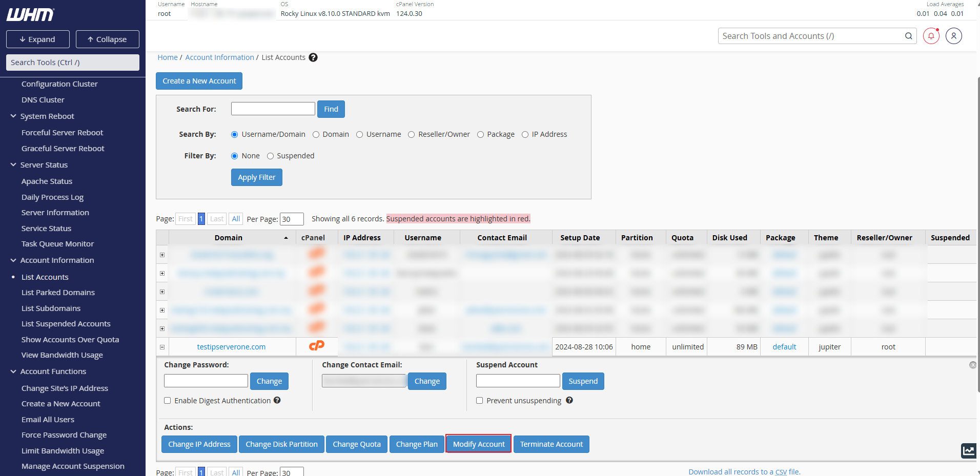Go to Home breadcrumb link
Image resolution: width=980 pixels, height=476 pixels.
pos(168,57)
